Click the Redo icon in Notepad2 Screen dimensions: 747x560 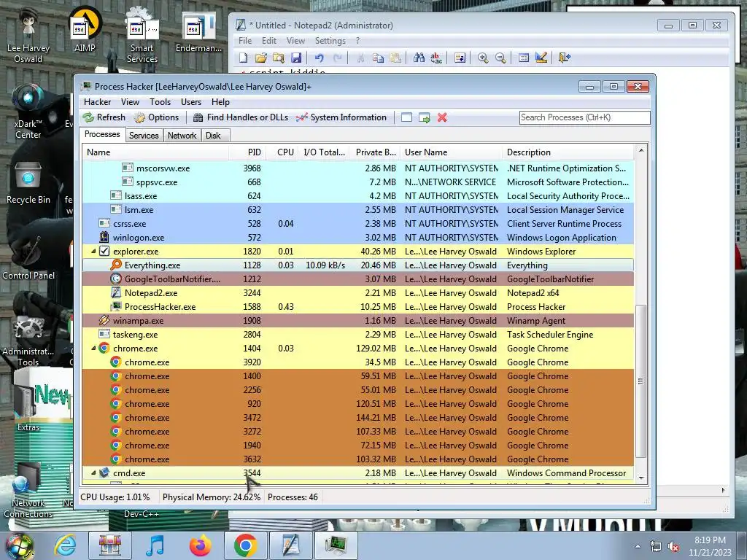pyautogui.click(x=337, y=58)
